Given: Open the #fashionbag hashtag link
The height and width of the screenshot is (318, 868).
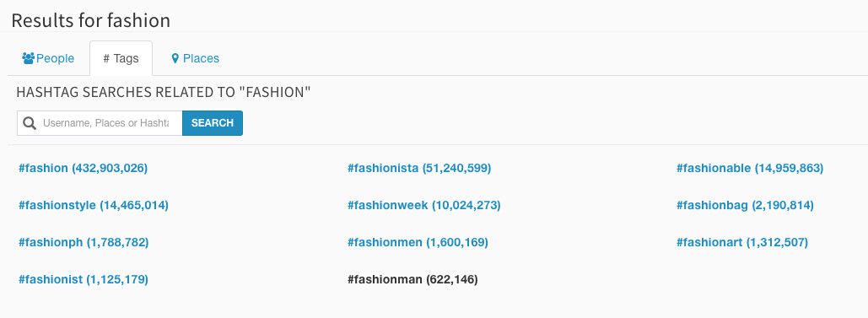Looking at the screenshot, I should click(x=745, y=205).
